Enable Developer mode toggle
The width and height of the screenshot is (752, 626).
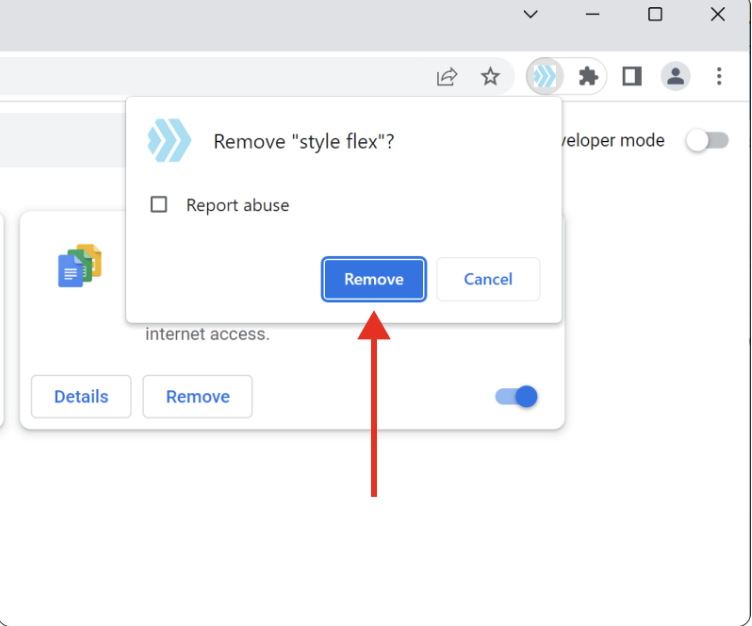point(707,141)
